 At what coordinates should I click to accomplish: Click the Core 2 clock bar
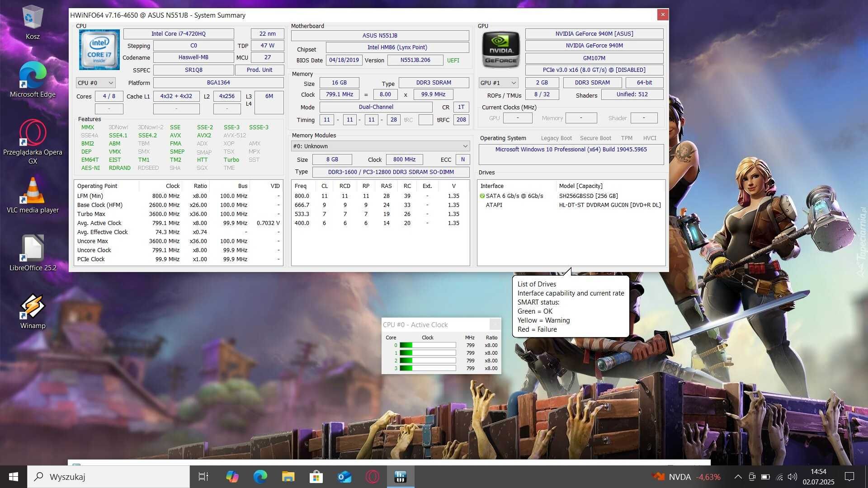point(428,361)
